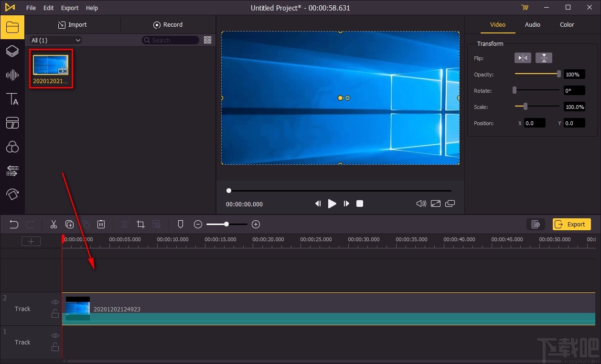
Task: Flip the video vertically
Action: (544, 58)
